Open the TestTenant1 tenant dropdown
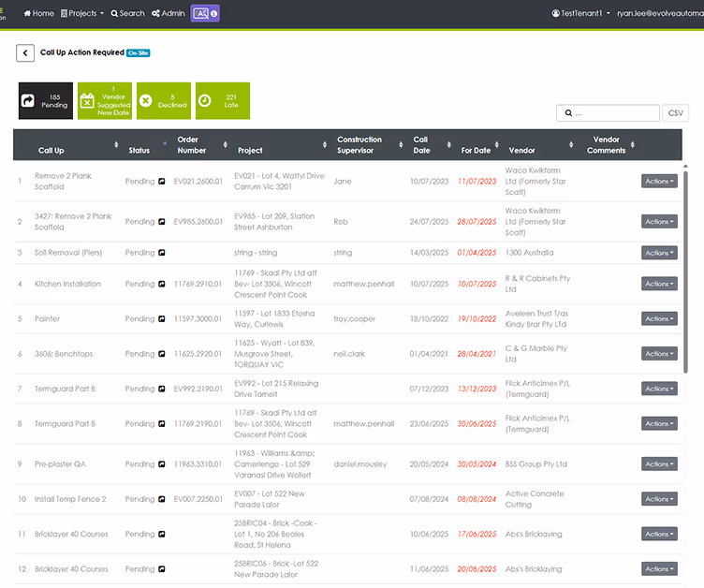This screenshot has height=588, width=704. tap(581, 13)
